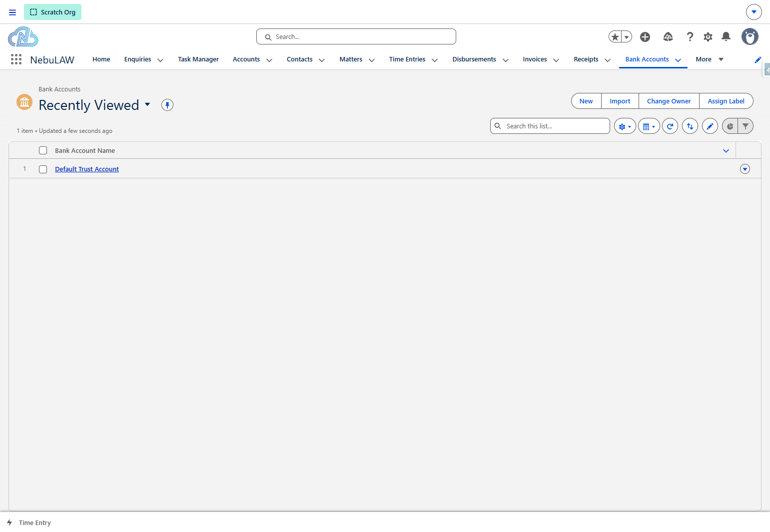This screenshot has width=770, height=532.
Task: Open the Favorites list dropdown arrow
Action: 627,37
